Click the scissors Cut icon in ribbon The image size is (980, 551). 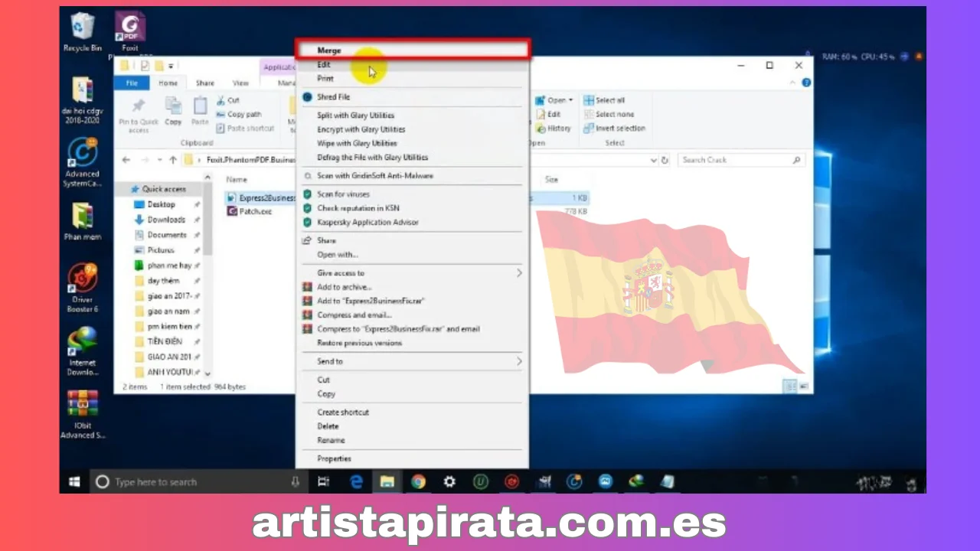pos(220,100)
